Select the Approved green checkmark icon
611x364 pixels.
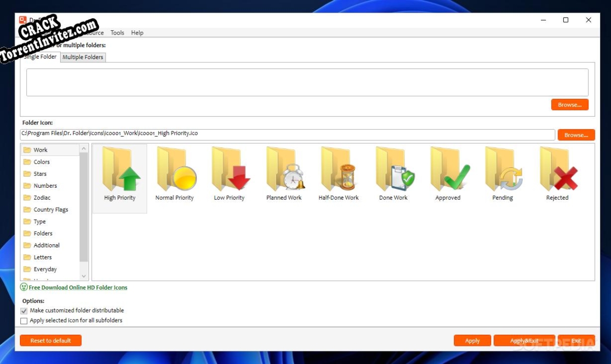448,173
